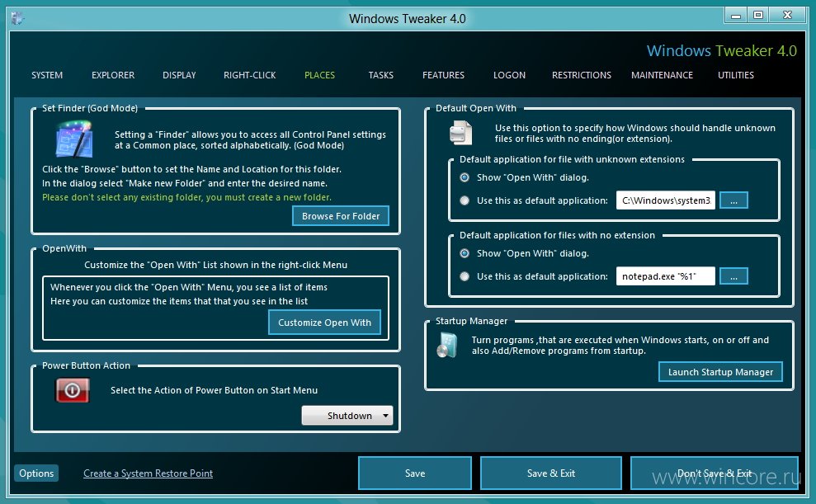Click the red Power Button Action icon
Viewport: 816px width, 504px height.
(73, 390)
